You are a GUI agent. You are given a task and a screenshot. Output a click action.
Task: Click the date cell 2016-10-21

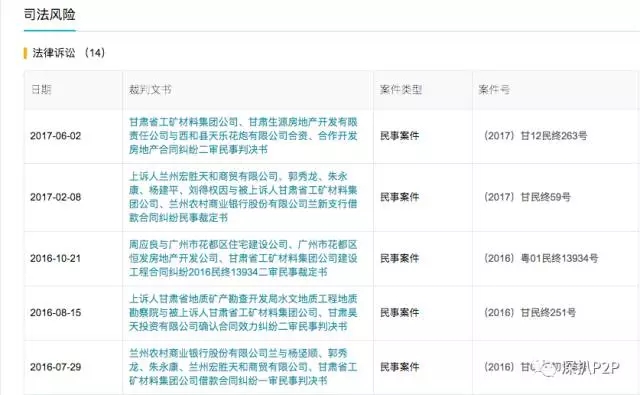(56, 258)
